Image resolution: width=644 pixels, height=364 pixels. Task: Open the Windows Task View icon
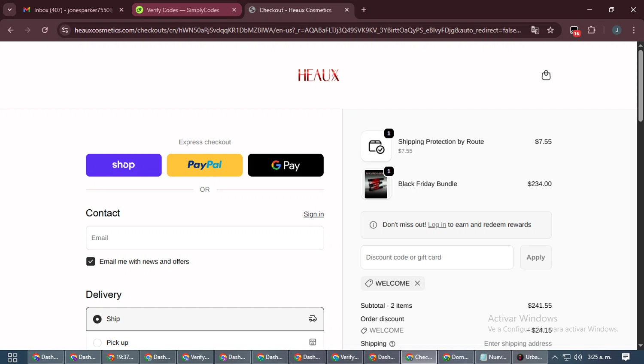tap(12, 357)
